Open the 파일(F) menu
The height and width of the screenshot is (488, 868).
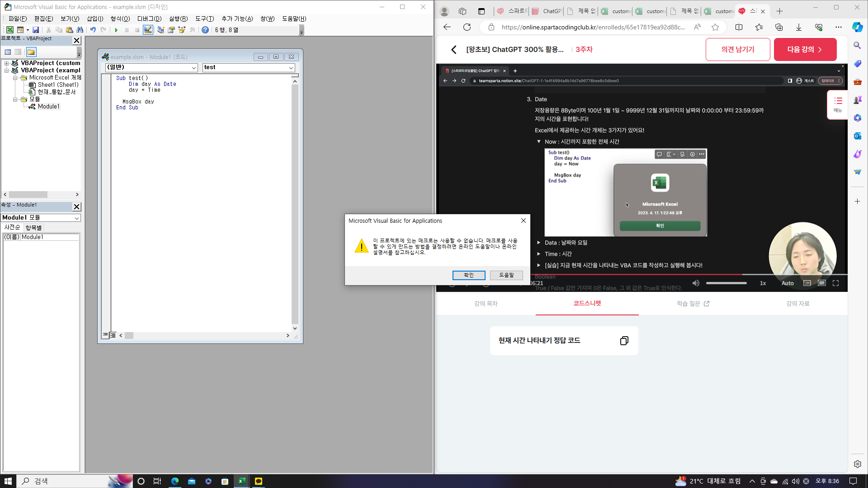[18, 19]
